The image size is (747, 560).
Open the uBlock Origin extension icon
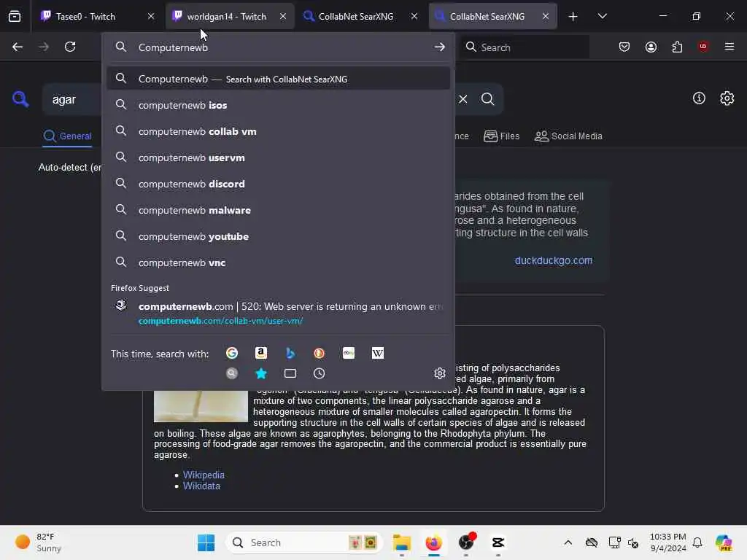point(703,46)
